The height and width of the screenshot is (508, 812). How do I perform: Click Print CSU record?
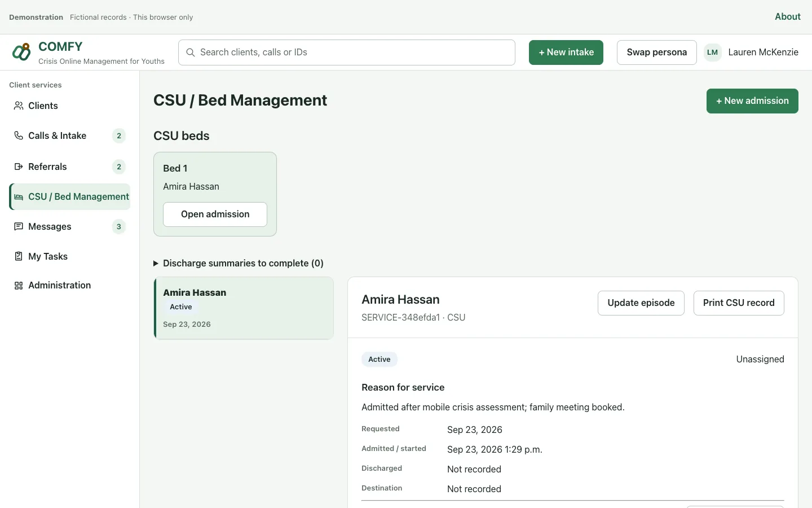(x=739, y=303)
